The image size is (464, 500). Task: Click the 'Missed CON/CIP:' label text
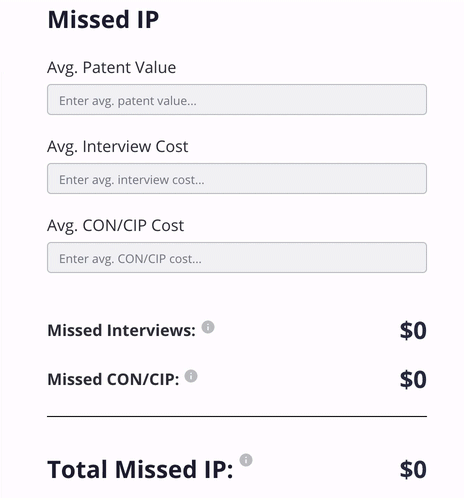113,379
